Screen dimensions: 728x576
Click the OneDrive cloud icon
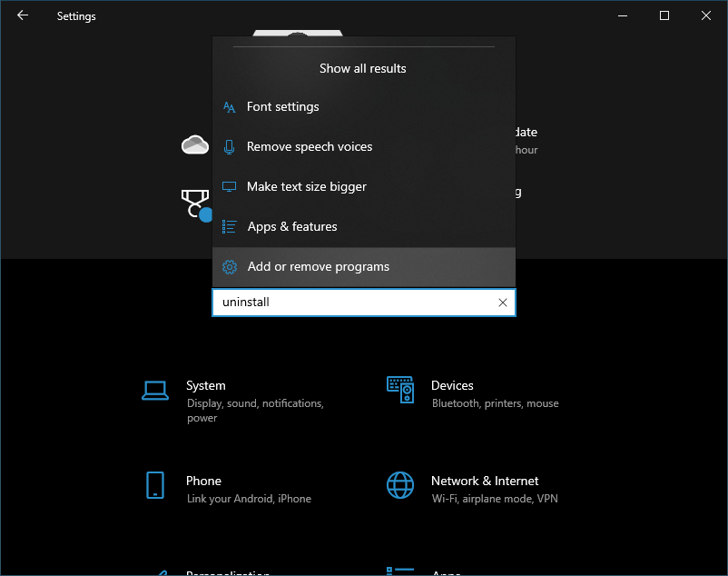195,144
